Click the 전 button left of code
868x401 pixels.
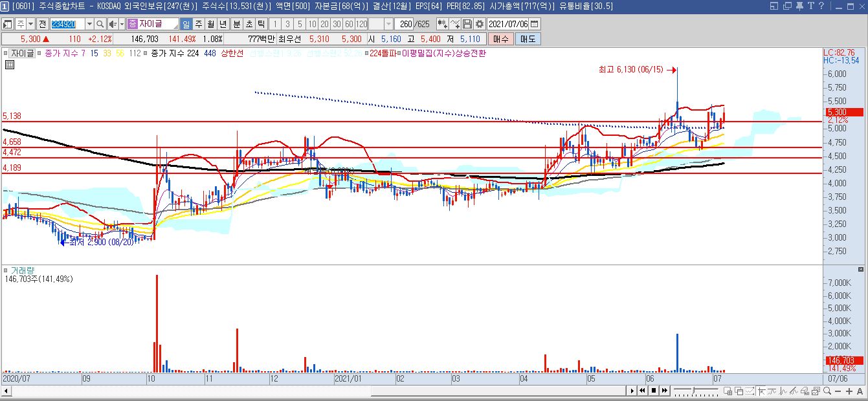[x=43, y=24]
